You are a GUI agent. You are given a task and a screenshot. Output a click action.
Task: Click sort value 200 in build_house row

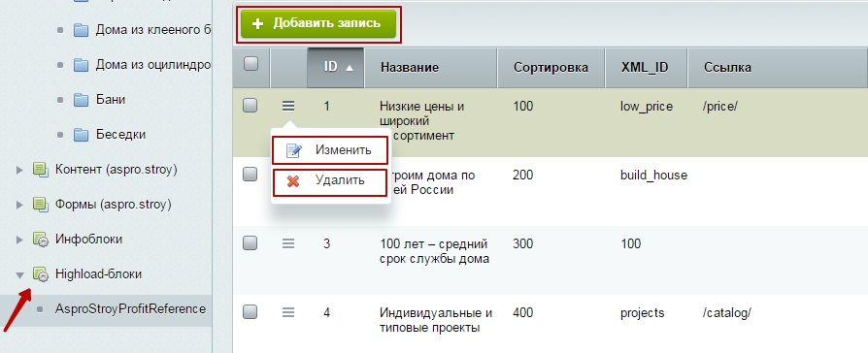[x=523, y=176]
